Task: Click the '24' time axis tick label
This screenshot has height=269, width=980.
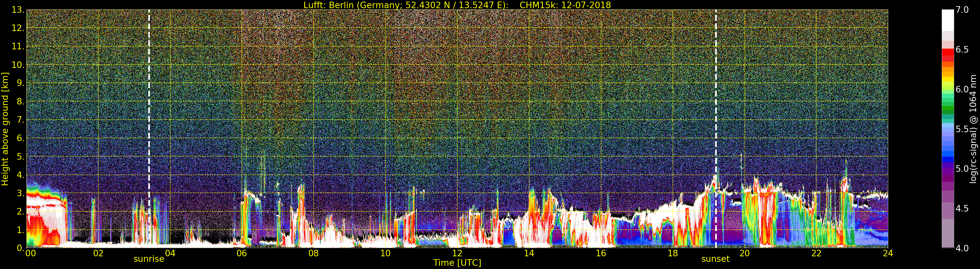Action: [x=888, y=253]
